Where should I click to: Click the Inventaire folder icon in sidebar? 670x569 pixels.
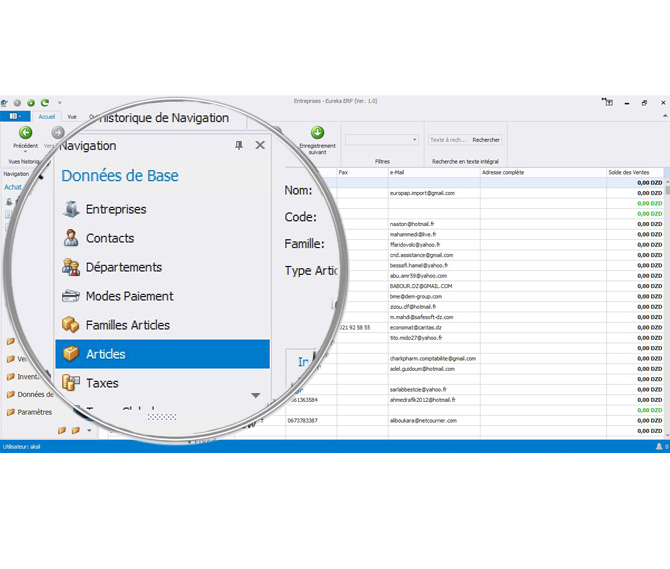pos(11,377)
